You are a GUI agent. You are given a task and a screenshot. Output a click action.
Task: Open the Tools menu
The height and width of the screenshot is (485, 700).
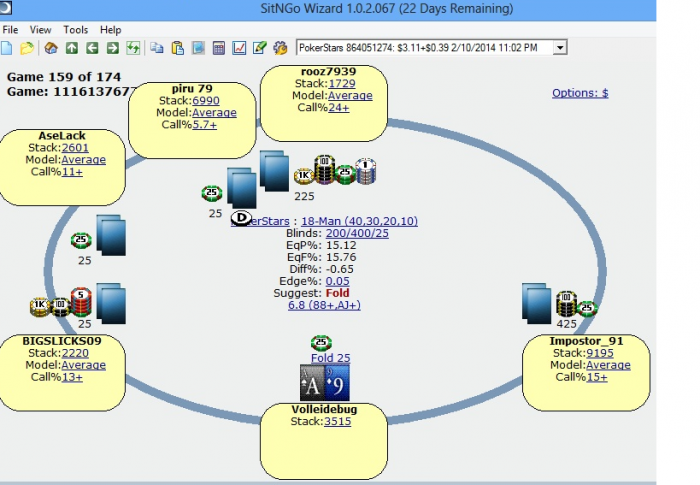(x=75, y=30)
